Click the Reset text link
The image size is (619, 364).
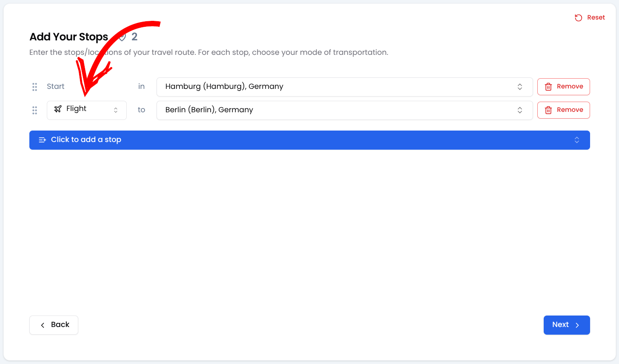click(596, 17)
